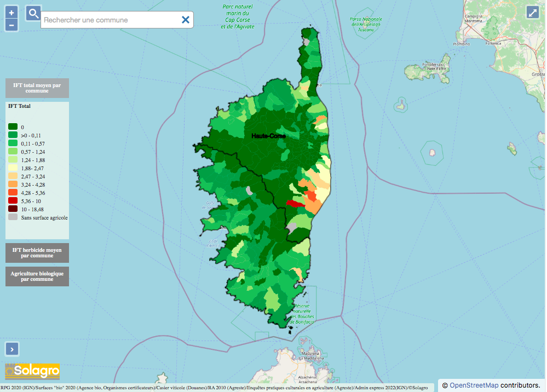Open the Solagro logo link
This screenshot has width=547, height=392.
(x=32, y=371)
